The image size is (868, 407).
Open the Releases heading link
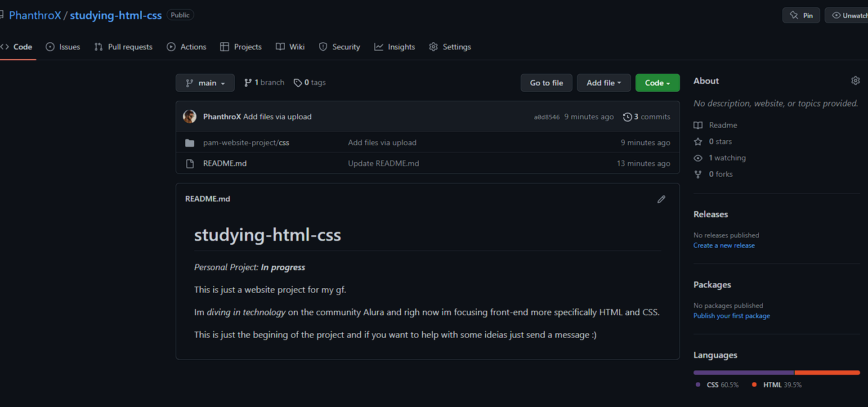point(710,214)
